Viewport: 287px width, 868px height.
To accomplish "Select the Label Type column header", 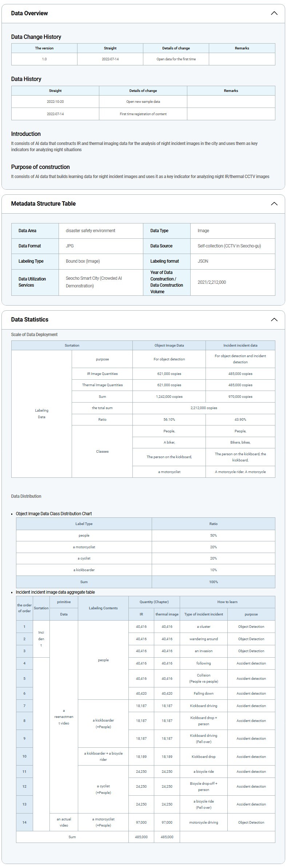I will tap(84, 524).
